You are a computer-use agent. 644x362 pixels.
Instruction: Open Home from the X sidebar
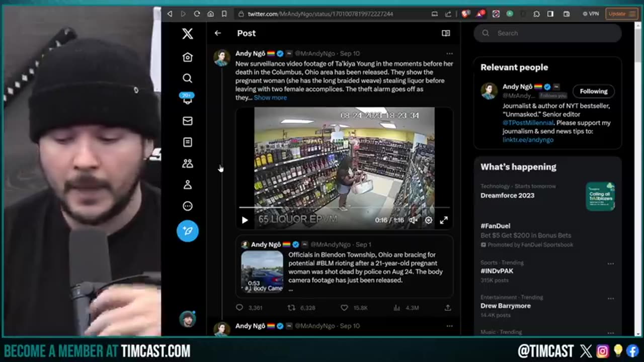(x=187, y=57)
